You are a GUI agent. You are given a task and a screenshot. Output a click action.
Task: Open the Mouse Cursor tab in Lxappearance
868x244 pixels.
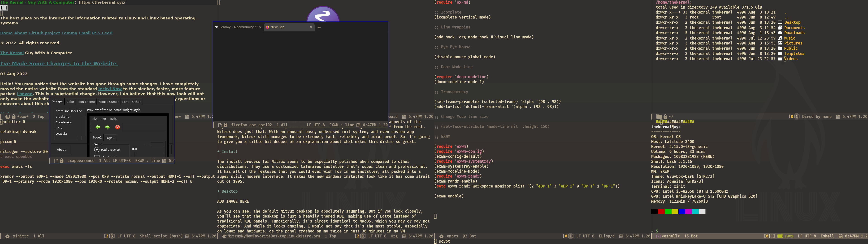pos(108,102)
